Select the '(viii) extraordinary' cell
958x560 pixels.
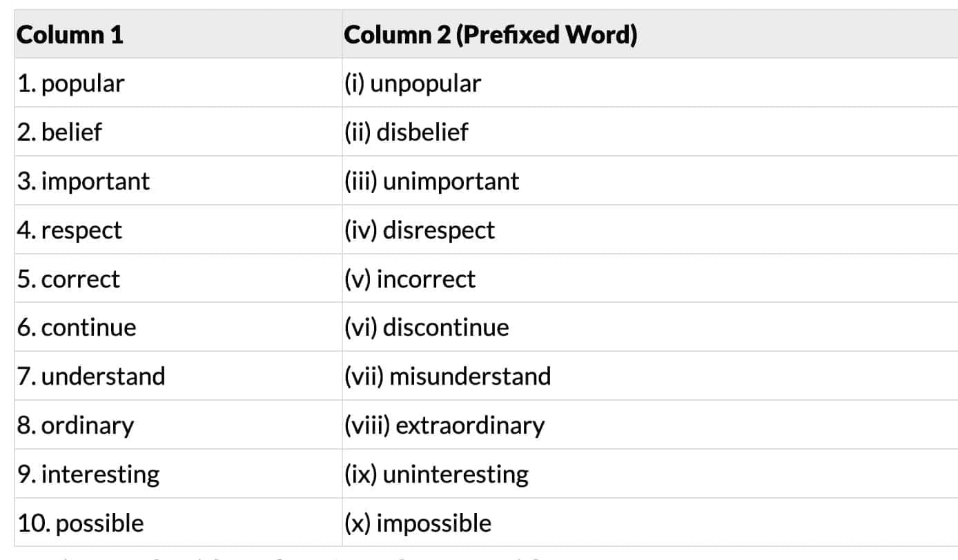[x=444, y=425]
